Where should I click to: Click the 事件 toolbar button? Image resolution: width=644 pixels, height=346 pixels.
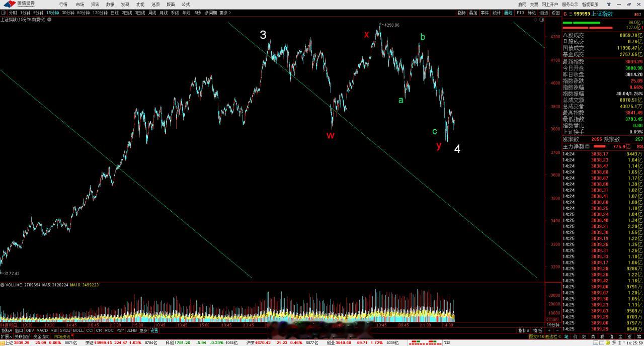485,13
